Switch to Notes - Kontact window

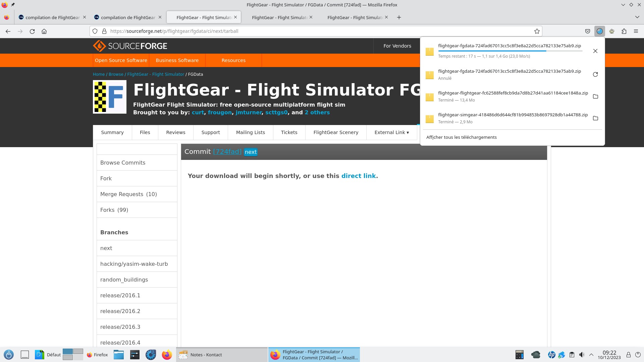tap(222, 355)
